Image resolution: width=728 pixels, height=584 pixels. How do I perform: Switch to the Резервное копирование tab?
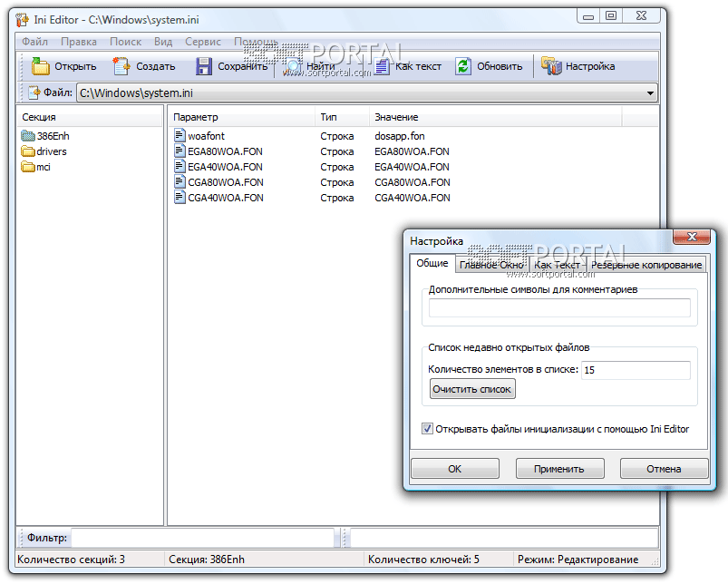tap(646, 265)
